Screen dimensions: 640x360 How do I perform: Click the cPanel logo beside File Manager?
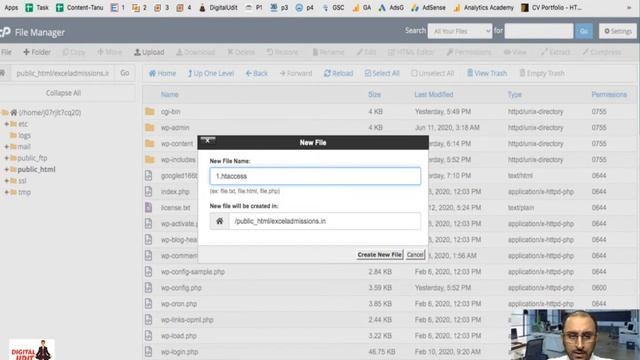point(5,32)
